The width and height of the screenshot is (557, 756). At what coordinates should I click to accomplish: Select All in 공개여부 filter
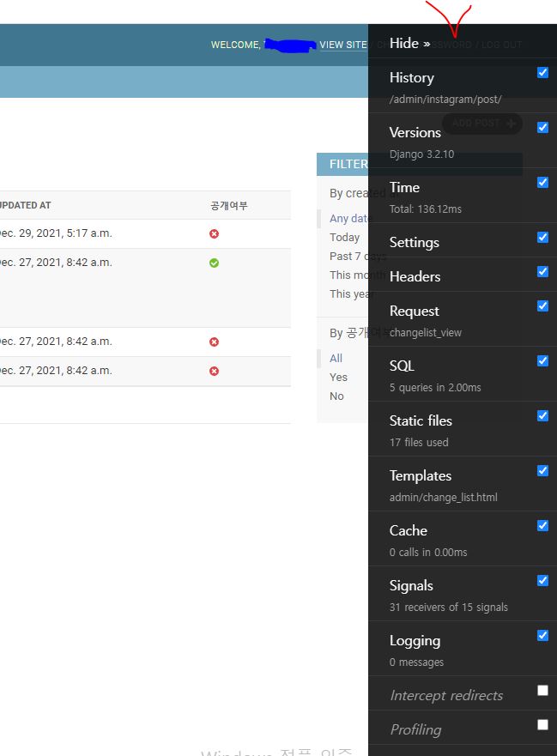tap(336, 358)
